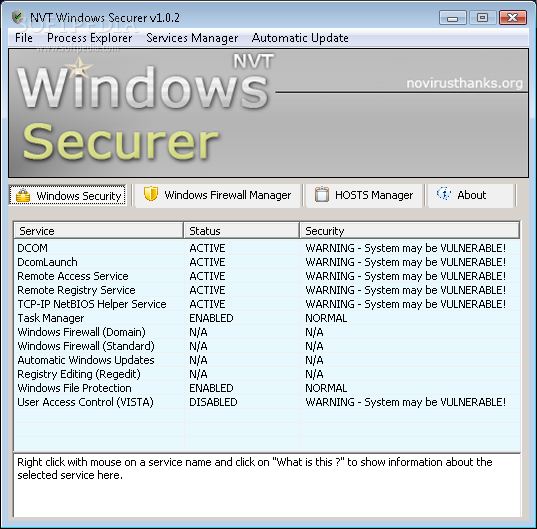This screenshot has width=537, height=529.
Task: Click the app icon in the title bar
Action: click(x=18, y=17)
